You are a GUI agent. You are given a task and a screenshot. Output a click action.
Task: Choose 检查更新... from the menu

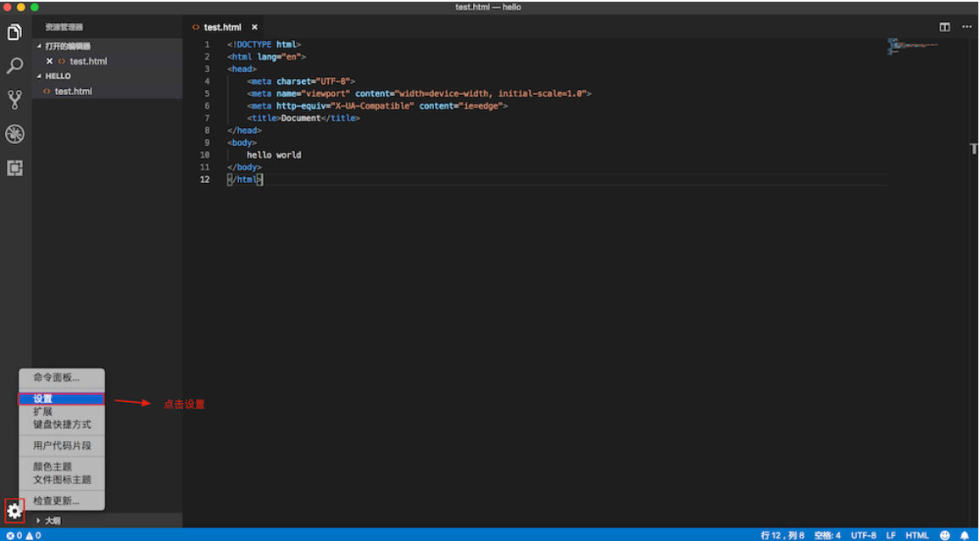point(61,500)
